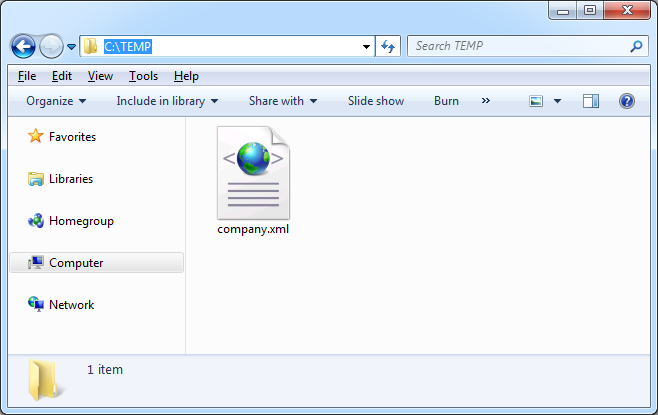
Task: Select Computer in the navigation pane
Action: pyautogui.click(x=97, y=263)
